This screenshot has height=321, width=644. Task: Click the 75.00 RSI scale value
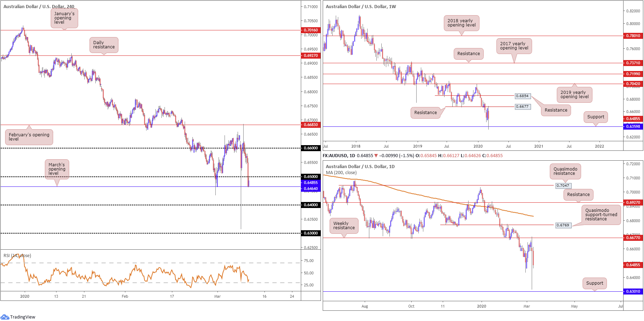click(x=309, y=261)
